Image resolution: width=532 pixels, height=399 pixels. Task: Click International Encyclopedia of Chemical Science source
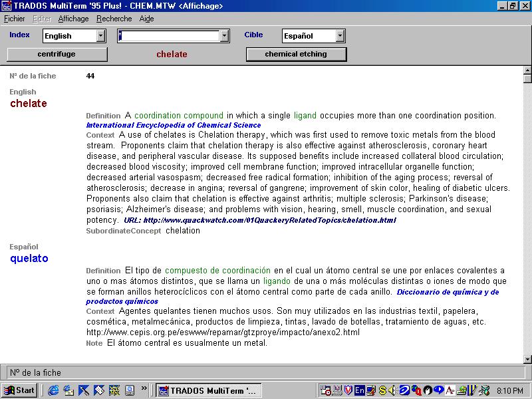pyautogui.click(x=174, y=125)
